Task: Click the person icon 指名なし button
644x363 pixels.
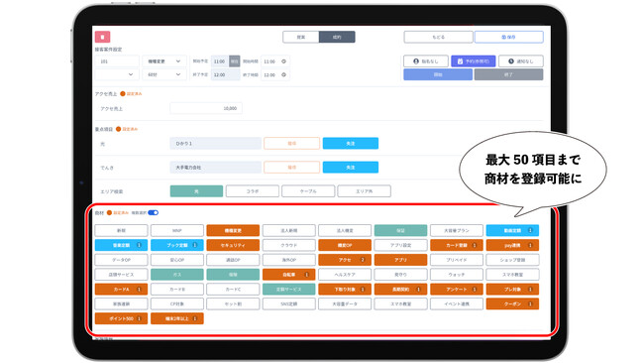Action: pyautogui.click(x=425, y=61)
